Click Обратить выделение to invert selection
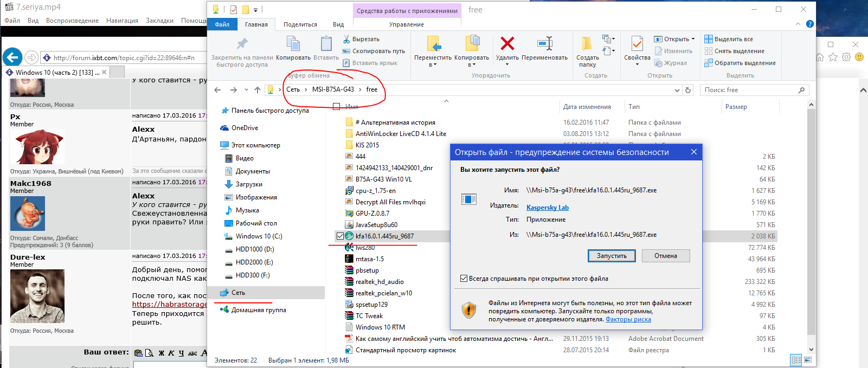The image size is (868, 368). pos(740,63)
